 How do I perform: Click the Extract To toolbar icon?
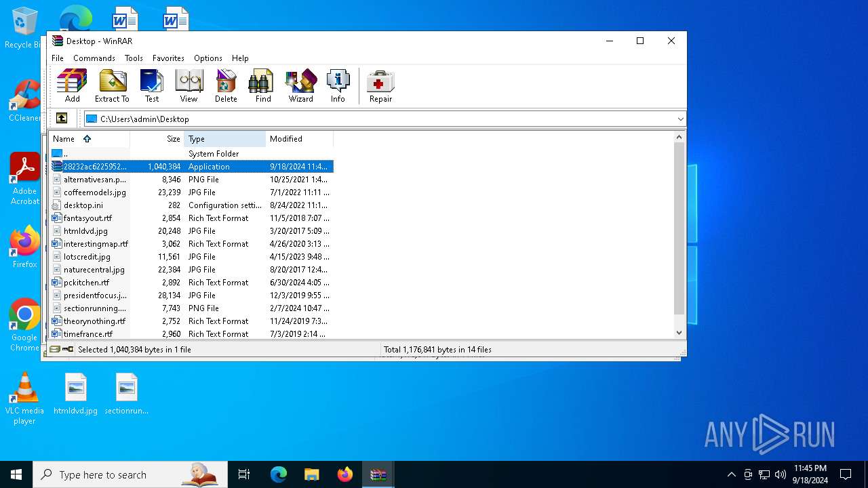pos(112,85)
